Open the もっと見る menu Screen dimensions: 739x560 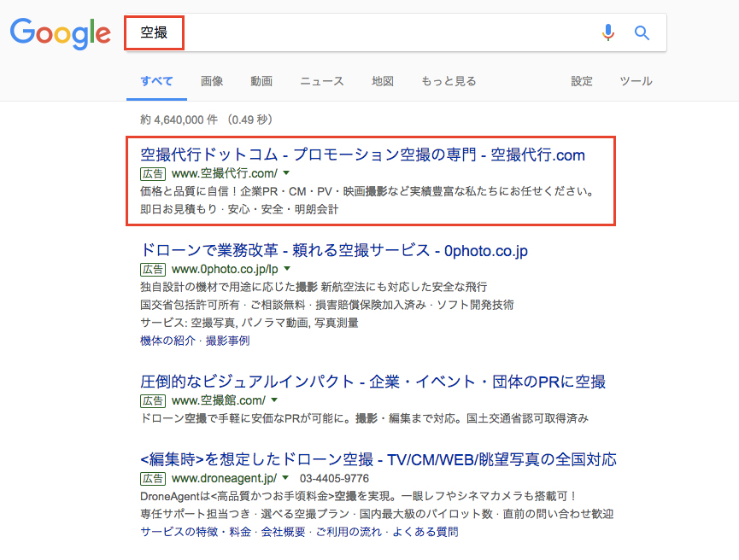point(449,81)
